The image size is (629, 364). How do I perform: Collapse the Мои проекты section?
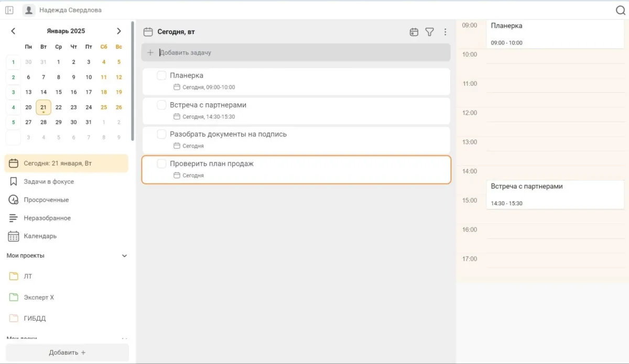click(x=124, y=256)
